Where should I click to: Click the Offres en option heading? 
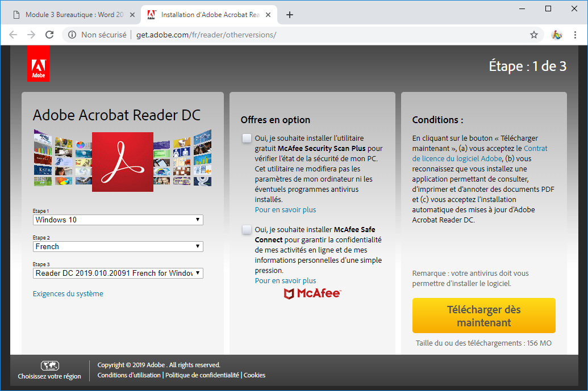coord(276,120)
